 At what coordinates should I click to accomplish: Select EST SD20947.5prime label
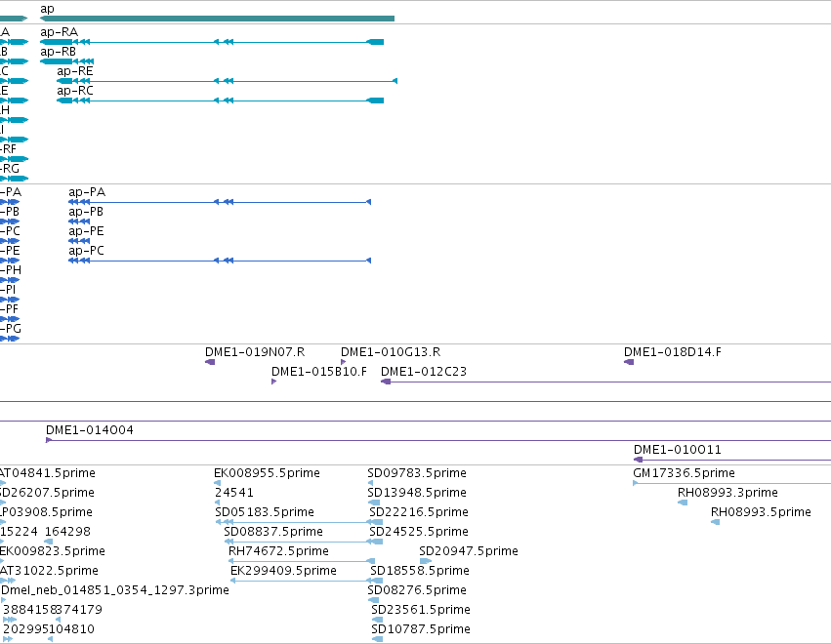click(x=469, y=551)
